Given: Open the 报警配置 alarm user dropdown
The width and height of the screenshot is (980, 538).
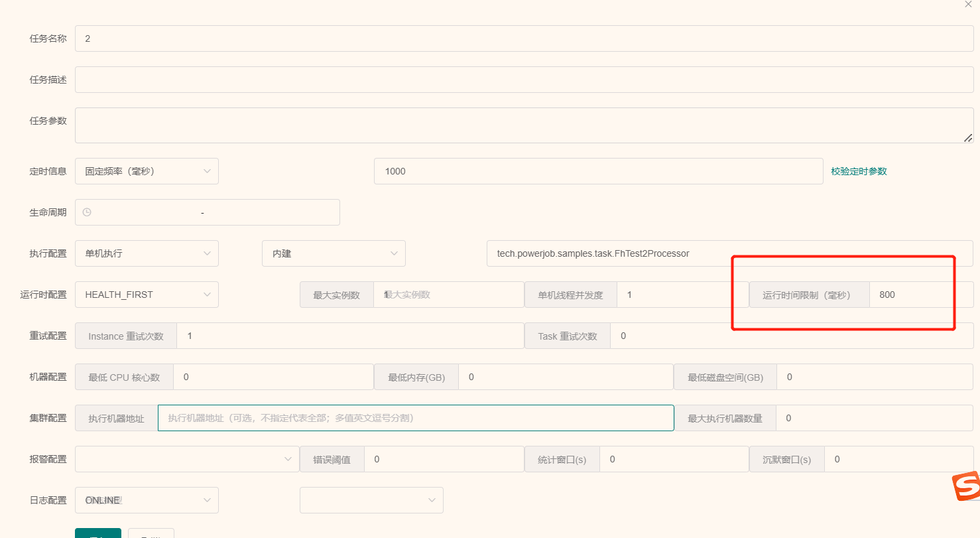Looking at the screenshot, I should [x=187, y=459].
